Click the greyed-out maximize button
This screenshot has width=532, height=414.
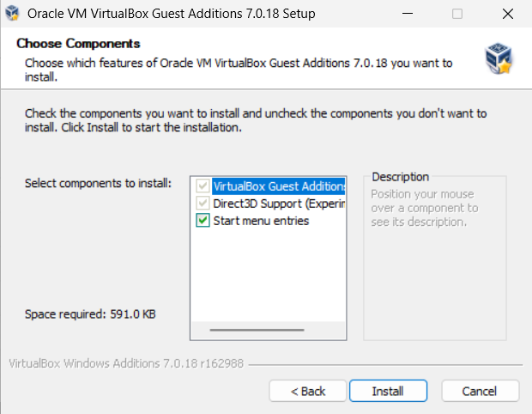click(x=457, y=14)
